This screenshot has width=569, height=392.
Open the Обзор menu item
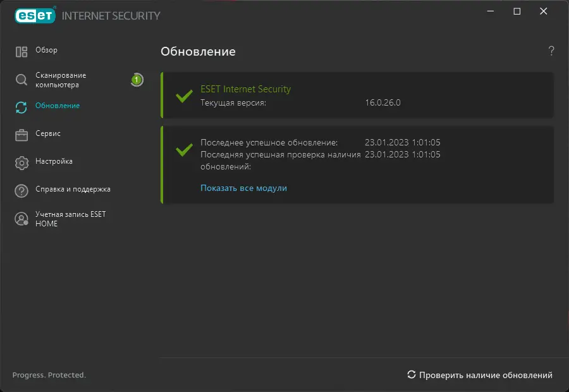pos(46,51)
